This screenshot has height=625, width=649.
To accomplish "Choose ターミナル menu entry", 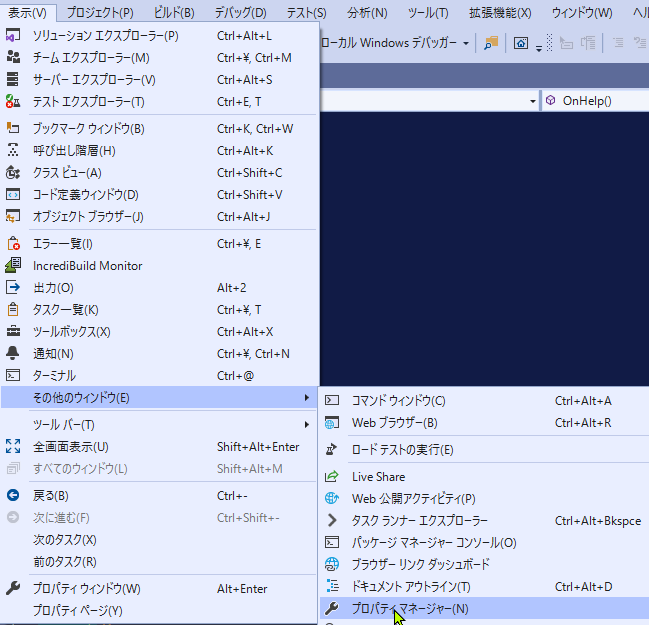I will click(160, 375).
